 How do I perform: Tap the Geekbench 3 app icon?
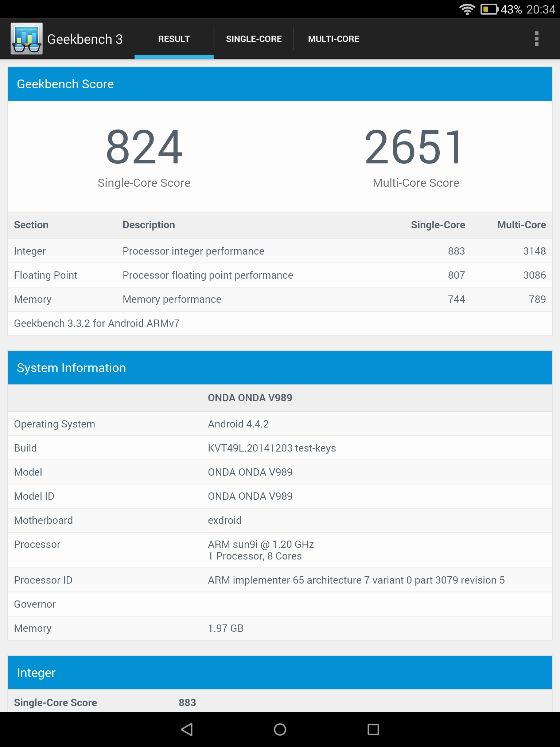point(27,39)
